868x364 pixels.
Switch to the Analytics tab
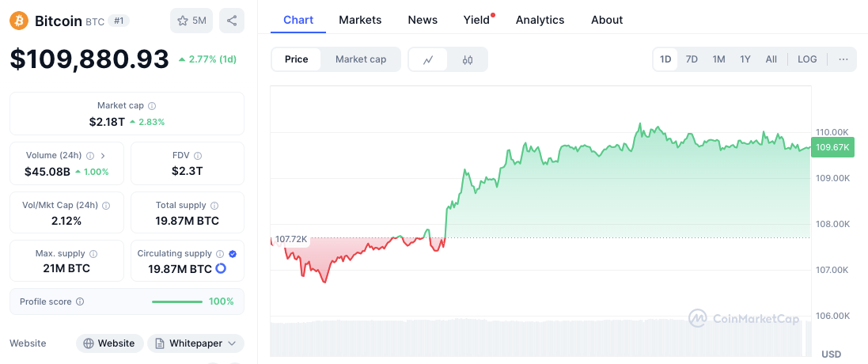click(x=540, y=20)
